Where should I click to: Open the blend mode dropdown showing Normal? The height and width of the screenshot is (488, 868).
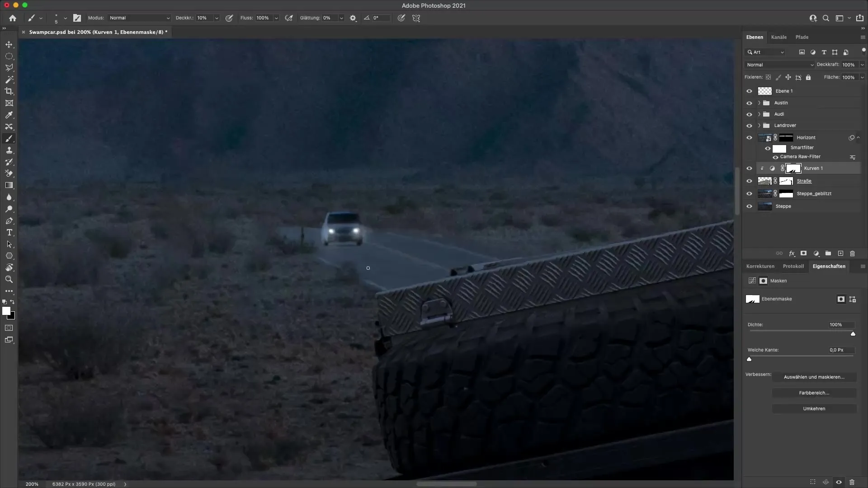778,65
